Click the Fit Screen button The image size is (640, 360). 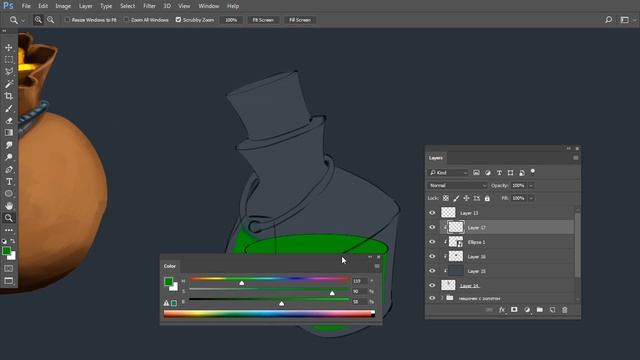[263, 20]
